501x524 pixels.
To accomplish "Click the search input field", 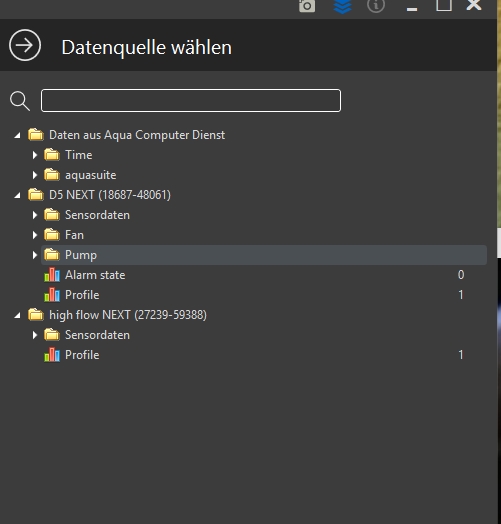I will pyautogui.click(x=191, y=100).
